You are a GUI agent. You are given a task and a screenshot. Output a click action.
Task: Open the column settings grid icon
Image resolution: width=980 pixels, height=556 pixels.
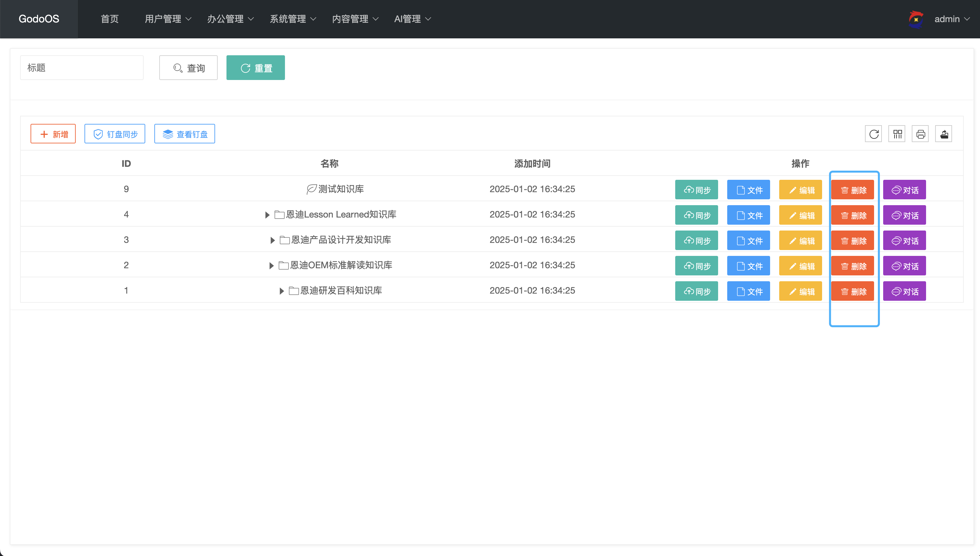click(897, 134)
